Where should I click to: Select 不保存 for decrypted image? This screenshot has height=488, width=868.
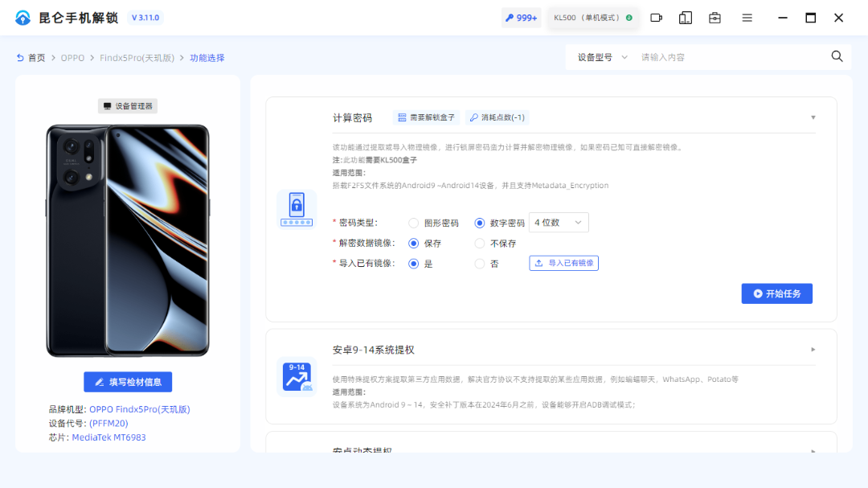click(x=480, y=243)
